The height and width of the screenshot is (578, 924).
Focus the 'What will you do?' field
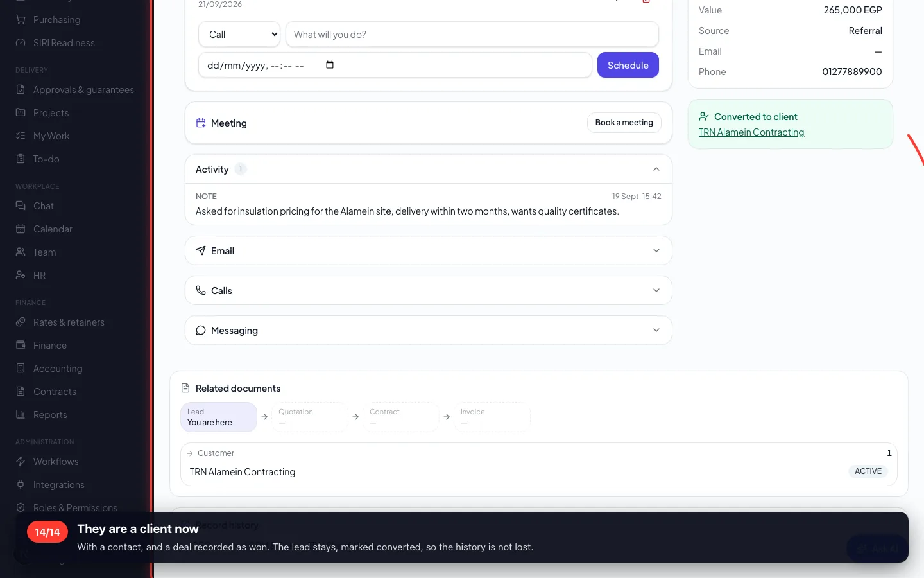click(x=472, y=35)
